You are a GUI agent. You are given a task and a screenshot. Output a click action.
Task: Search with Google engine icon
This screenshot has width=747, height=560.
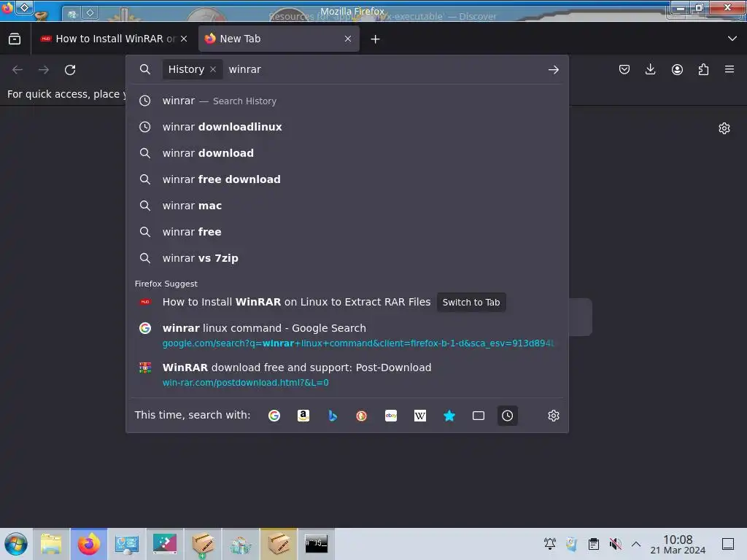pos(274,416)
